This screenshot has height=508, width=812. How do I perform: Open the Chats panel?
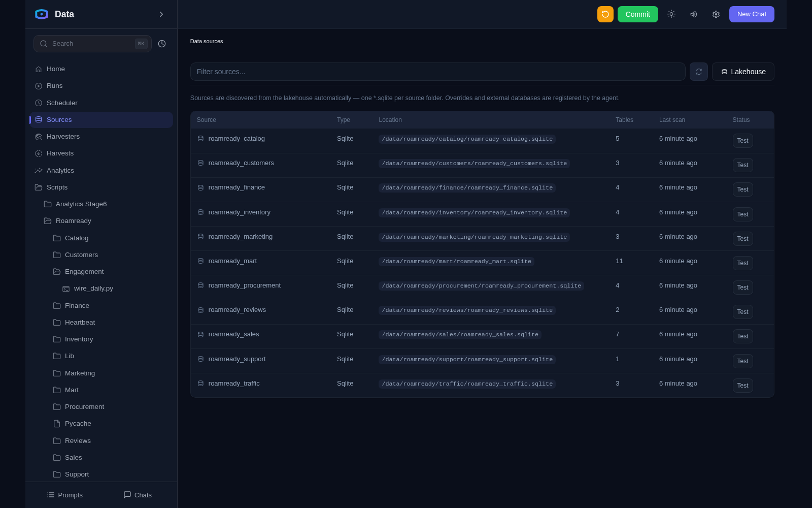[x=138, y=495]
